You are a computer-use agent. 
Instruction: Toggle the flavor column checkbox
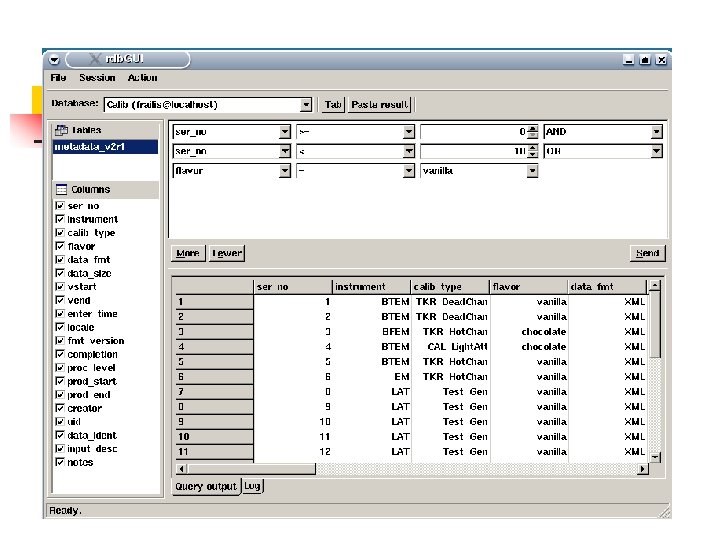[x=60, y=246]
